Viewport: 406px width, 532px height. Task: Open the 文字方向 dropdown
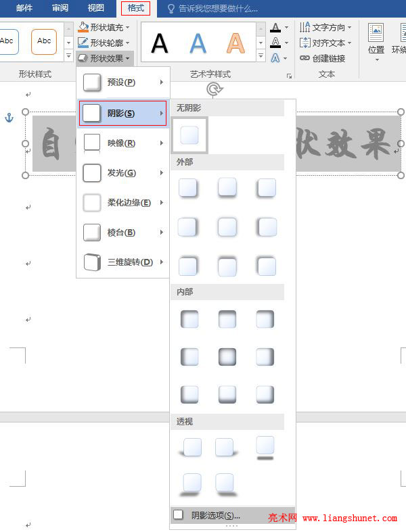point(325,27)
